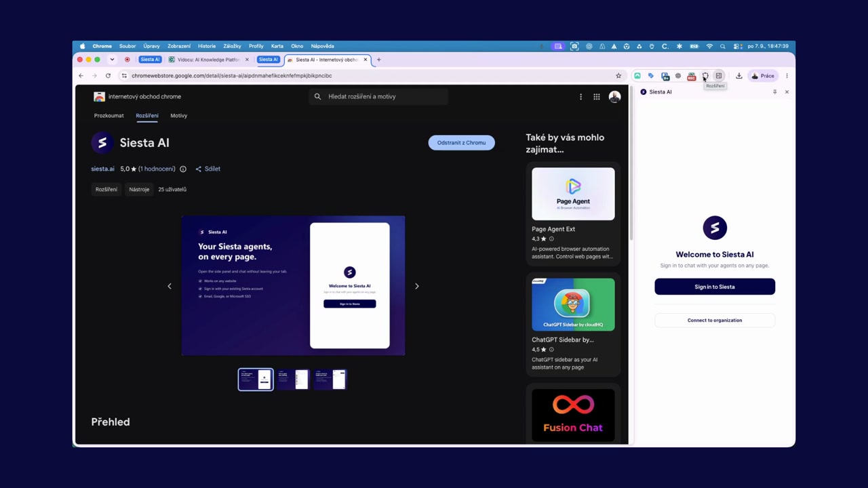Show next screenshot with right arrow
868x488 pixels.
[417, 286]
